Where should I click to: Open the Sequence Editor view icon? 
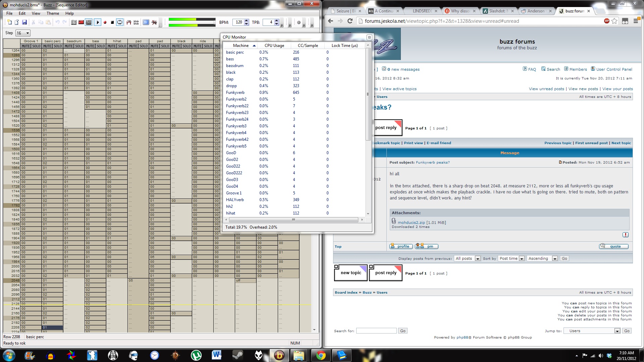89,22
